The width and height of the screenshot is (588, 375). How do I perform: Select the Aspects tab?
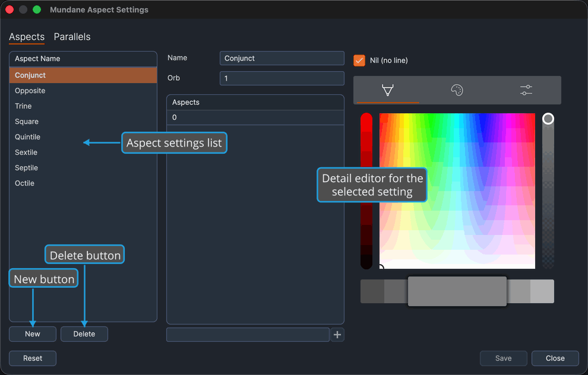tap(27, 37)
